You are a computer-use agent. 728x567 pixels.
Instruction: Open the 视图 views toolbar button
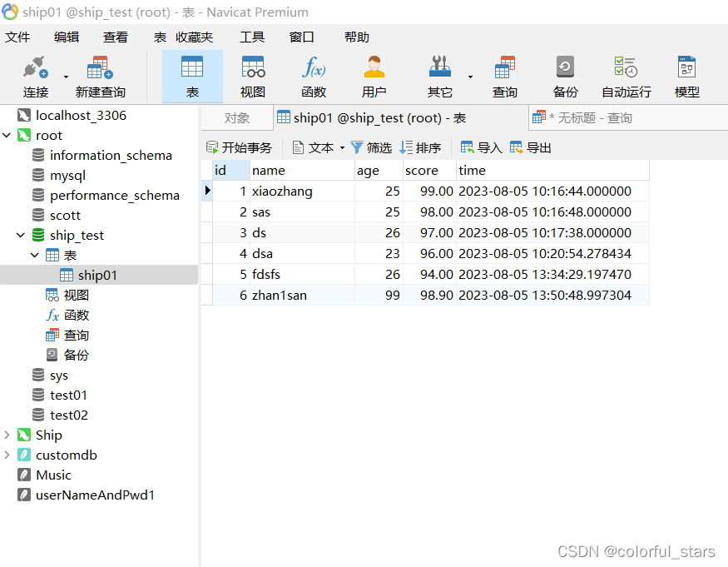pyautogui.click(x=253, y=77)
